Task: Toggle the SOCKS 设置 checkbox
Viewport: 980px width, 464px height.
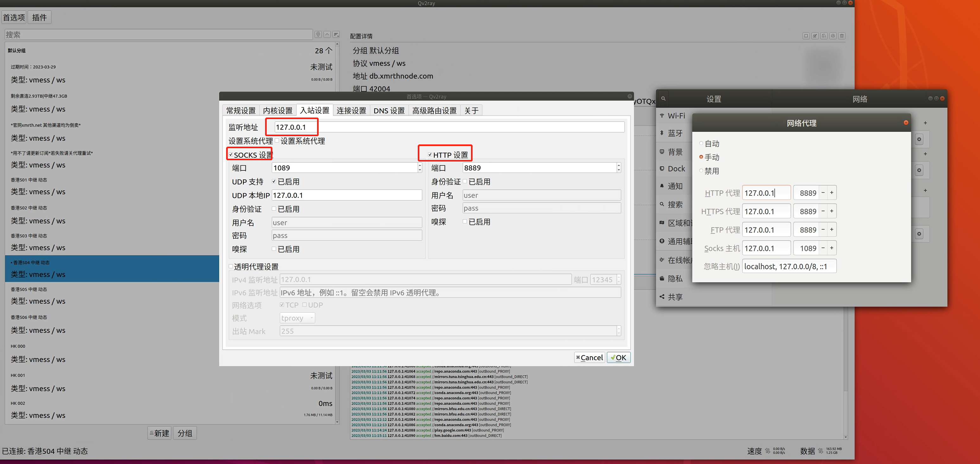Action: click(x=231, y=155)
